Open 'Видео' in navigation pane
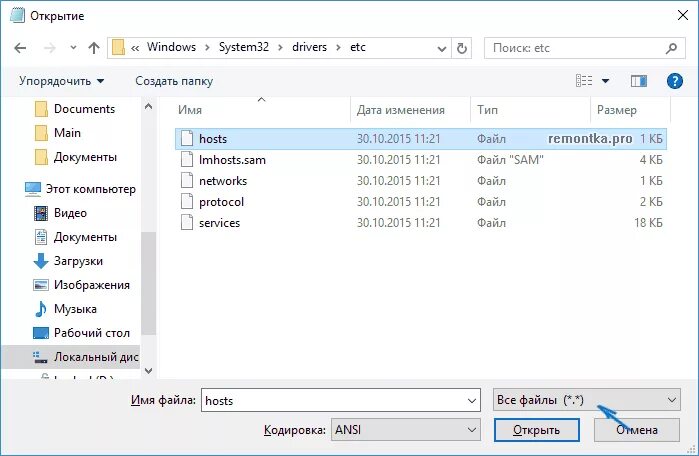Screen dimensions: 699x456 click(61, 213)
